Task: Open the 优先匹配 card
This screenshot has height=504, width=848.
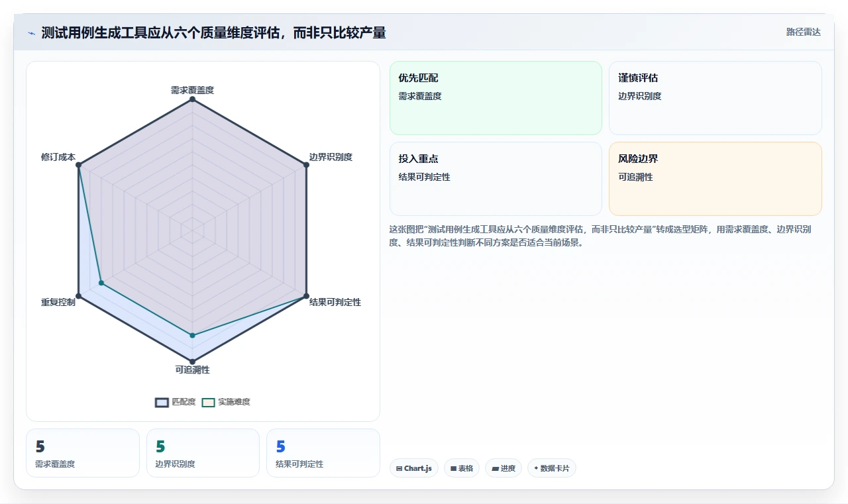Action: tap(496, 98)
